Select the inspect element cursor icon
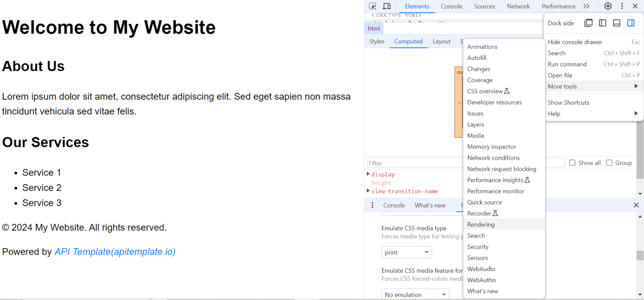The width and height of the screenshot is (644, 300). point(372,6)
